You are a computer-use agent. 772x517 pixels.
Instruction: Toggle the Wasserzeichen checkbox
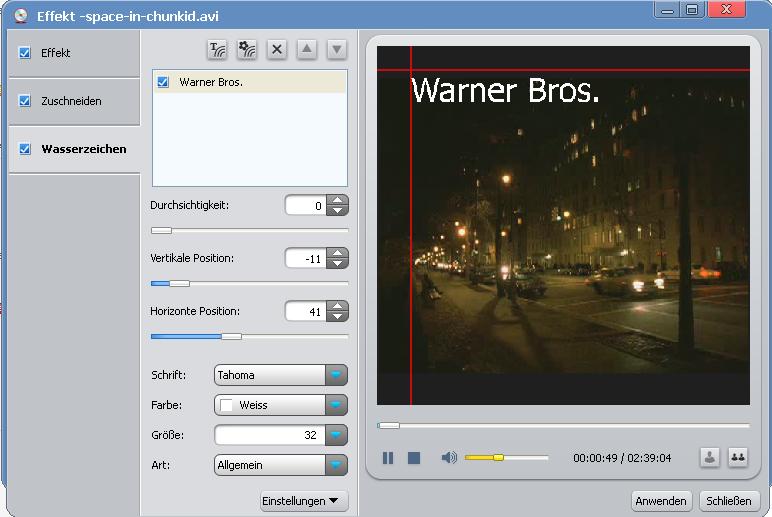(25, 149)
